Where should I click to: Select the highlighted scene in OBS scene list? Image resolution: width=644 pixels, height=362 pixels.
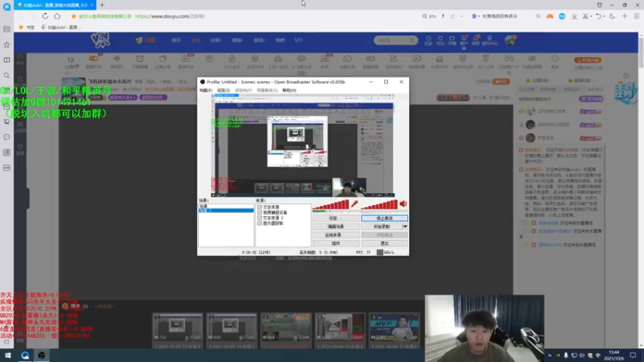tap(226, 210)
